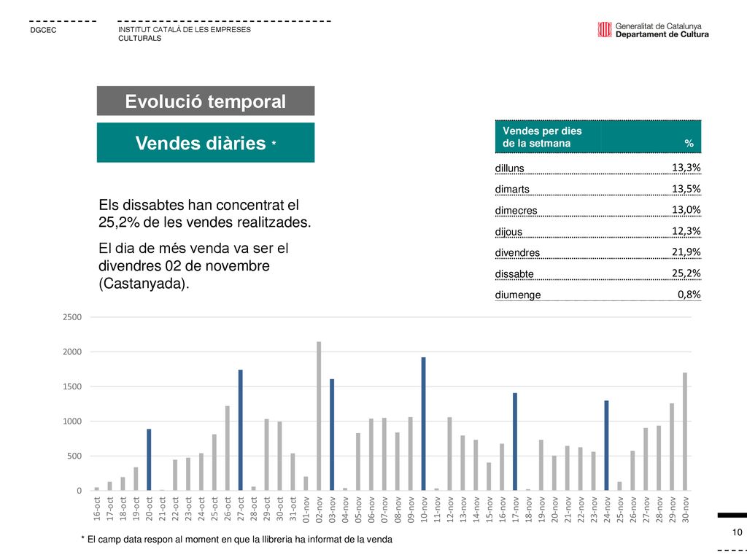747x560 pixels.
Task: Select the 'dimarts' table row label
Action: point(512,189)
